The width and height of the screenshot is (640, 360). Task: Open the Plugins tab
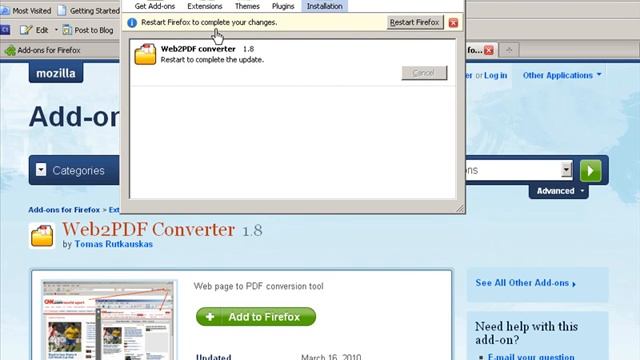click(x=283, y=6)
